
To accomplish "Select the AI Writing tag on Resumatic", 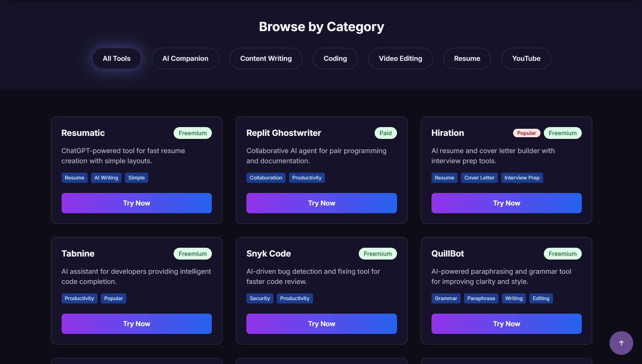I will (106, 178).
